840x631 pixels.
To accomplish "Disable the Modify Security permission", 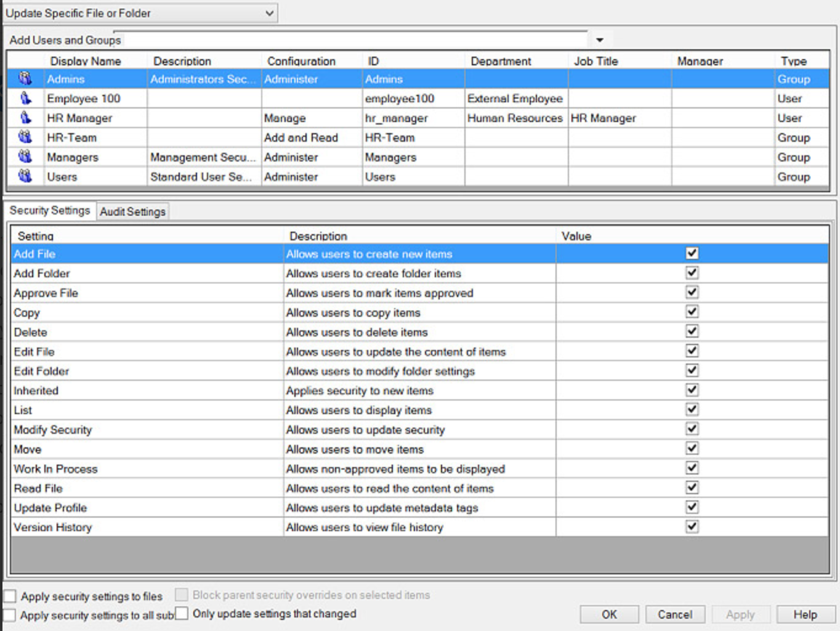I will [x=692, y=428].
